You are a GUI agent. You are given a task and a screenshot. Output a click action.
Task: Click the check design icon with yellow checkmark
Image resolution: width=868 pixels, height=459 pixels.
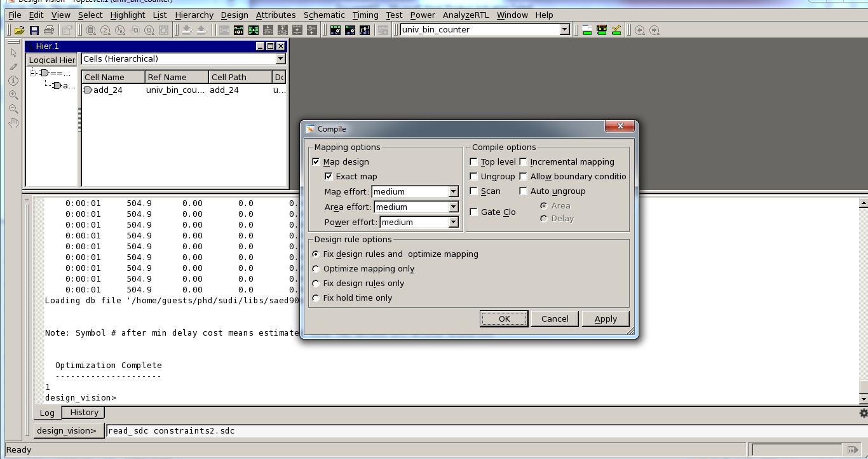616,30
